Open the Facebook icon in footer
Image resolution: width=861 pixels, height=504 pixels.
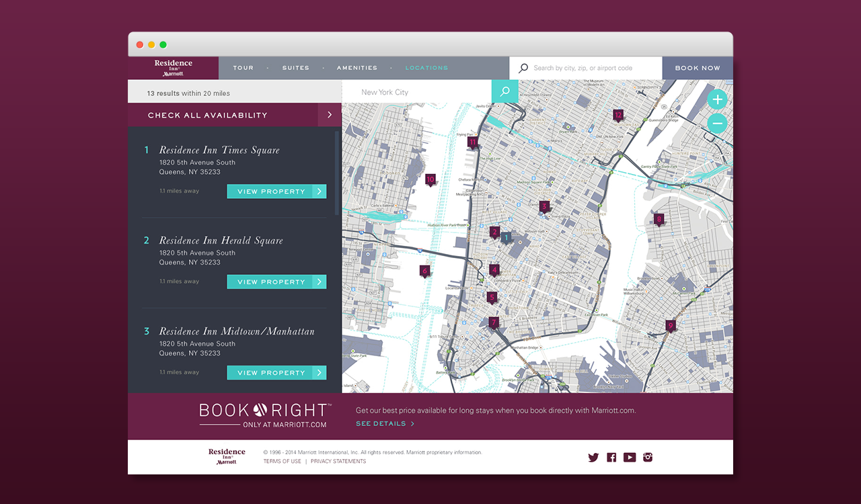tap(611, 458)
